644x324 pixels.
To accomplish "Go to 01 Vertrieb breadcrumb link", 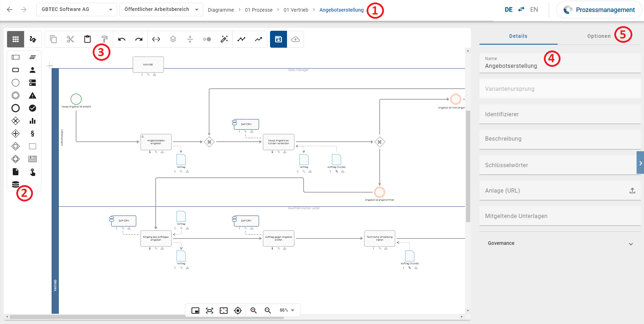I will click(x=296, y=10).
